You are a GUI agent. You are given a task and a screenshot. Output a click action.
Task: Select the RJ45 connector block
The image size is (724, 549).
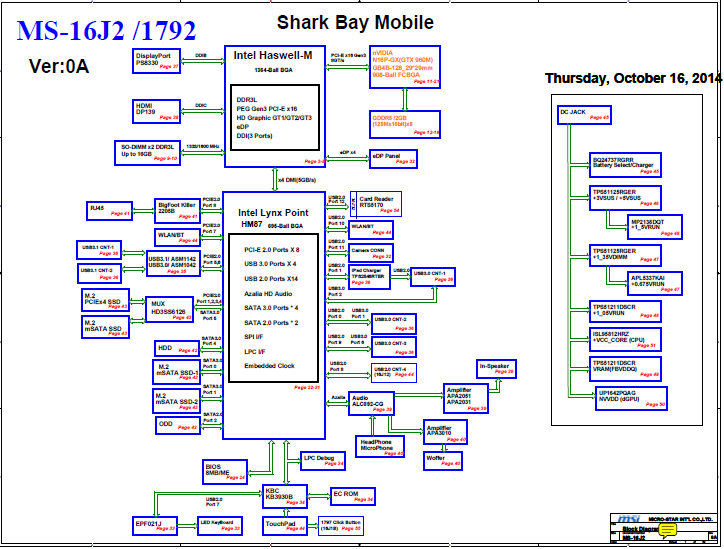pos(109,210)
